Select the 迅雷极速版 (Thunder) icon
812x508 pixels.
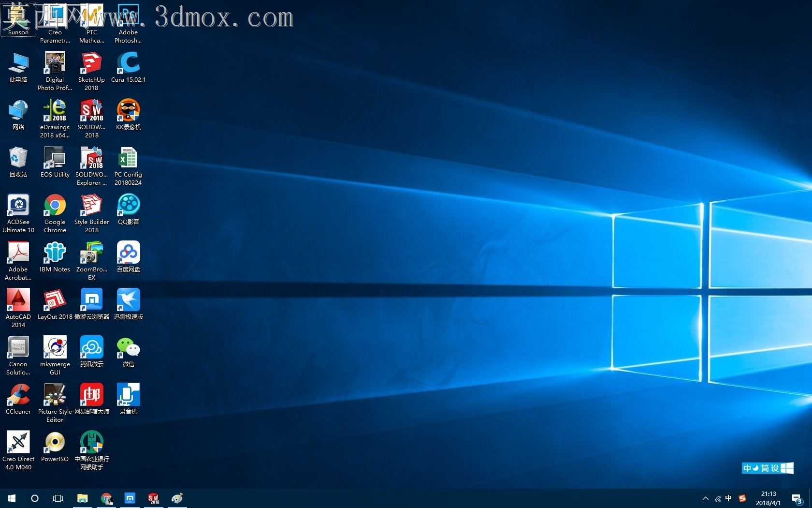[128, 304]
